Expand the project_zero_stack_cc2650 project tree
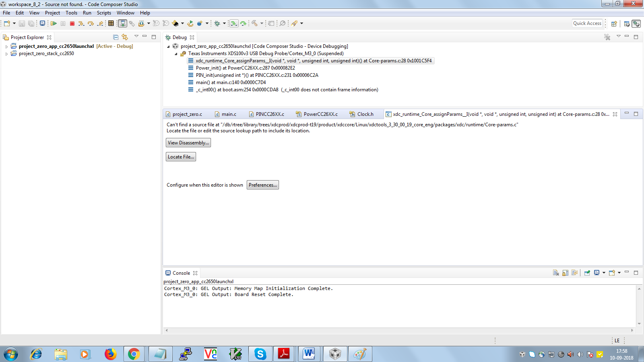Viewport: 644px width, 362px height. point(6,54)
